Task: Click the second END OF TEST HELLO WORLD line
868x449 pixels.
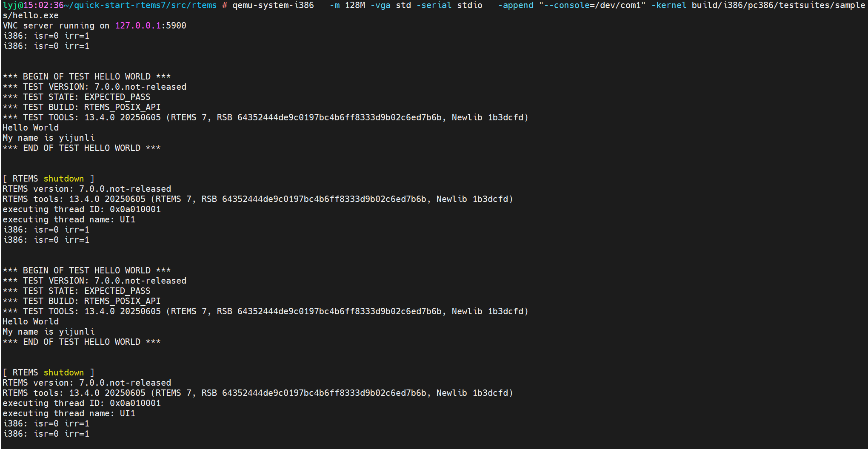Action: pyautogui.click(x=81, y=342)
